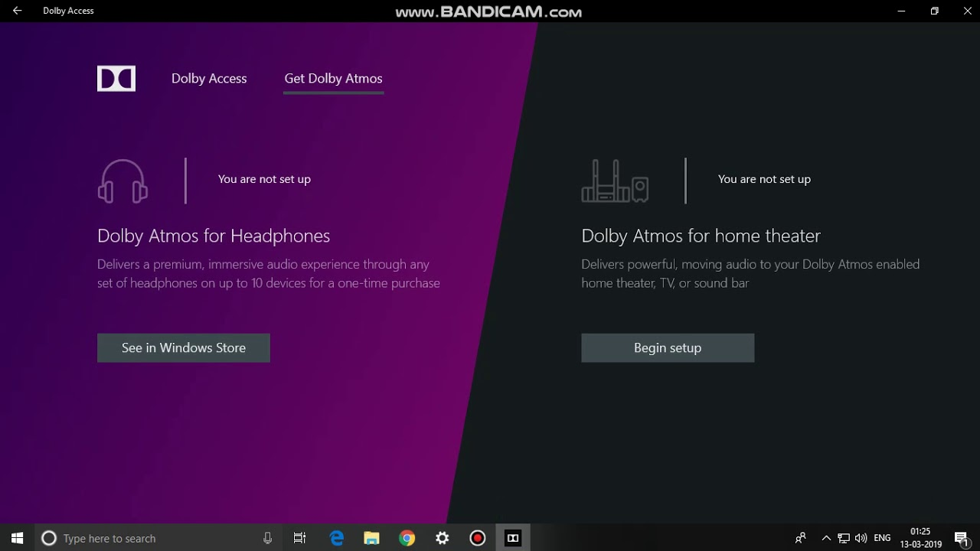Click the Begin setup button

click(x=668, y=347)
